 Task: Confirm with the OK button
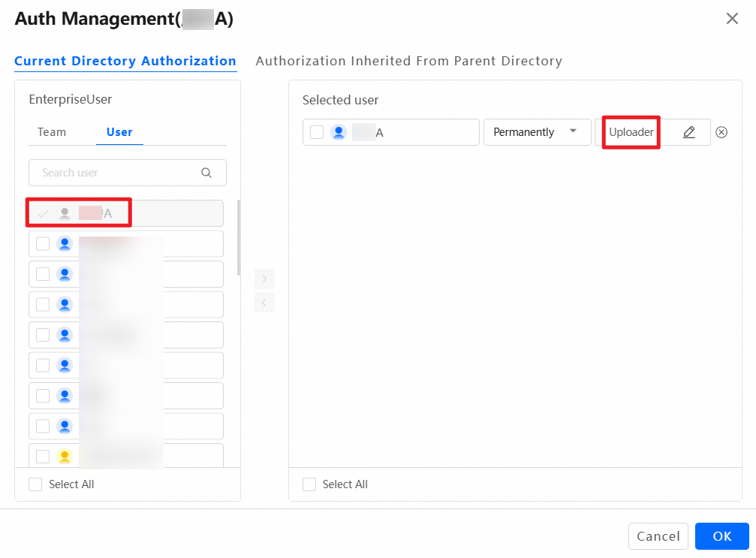point(721,536)
